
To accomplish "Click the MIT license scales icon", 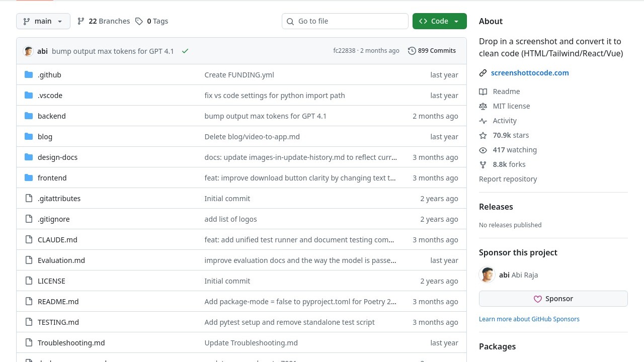I will tap(483, 106).
